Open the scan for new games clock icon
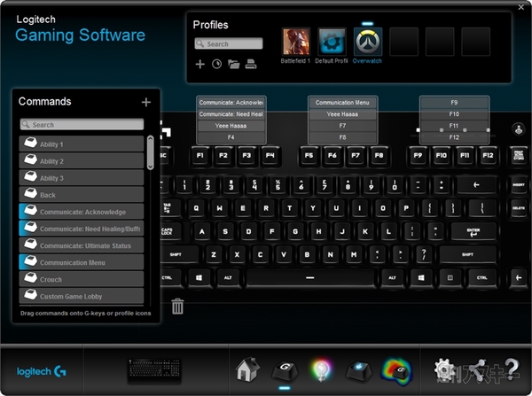532x396 pixels. [216, 64]
